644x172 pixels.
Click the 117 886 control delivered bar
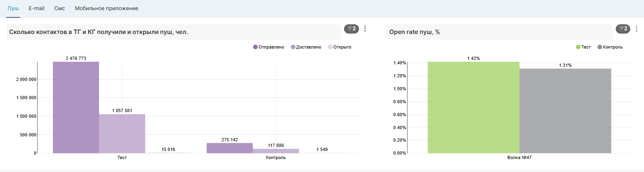pyautogui.click(x=276, y=151)
